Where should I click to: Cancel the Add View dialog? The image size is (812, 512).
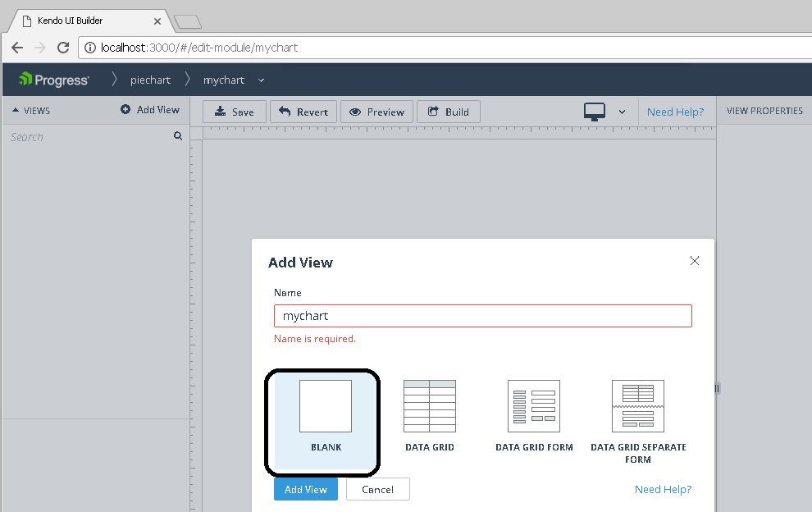(377, 489)
